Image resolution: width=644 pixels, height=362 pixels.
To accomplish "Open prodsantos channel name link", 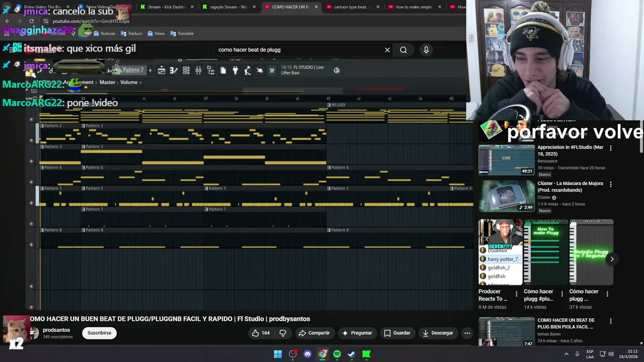I will pyautogui.click(x=56, y=330).
